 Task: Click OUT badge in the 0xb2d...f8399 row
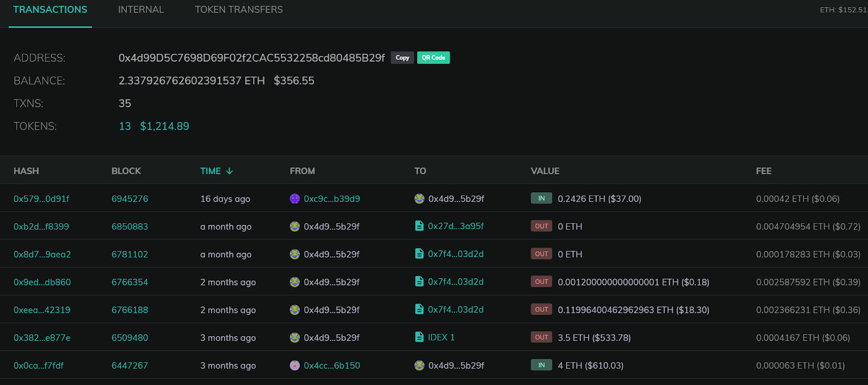click(x=541, y=226)
